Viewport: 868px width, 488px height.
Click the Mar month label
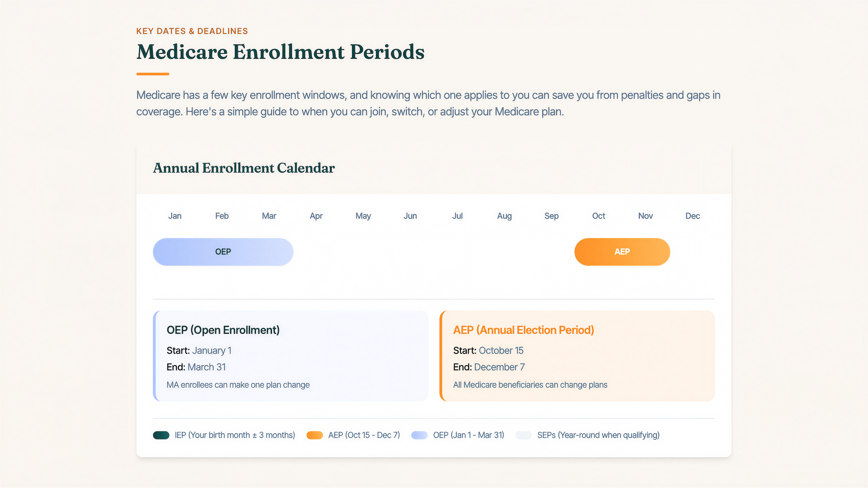(x=269, y=216)
